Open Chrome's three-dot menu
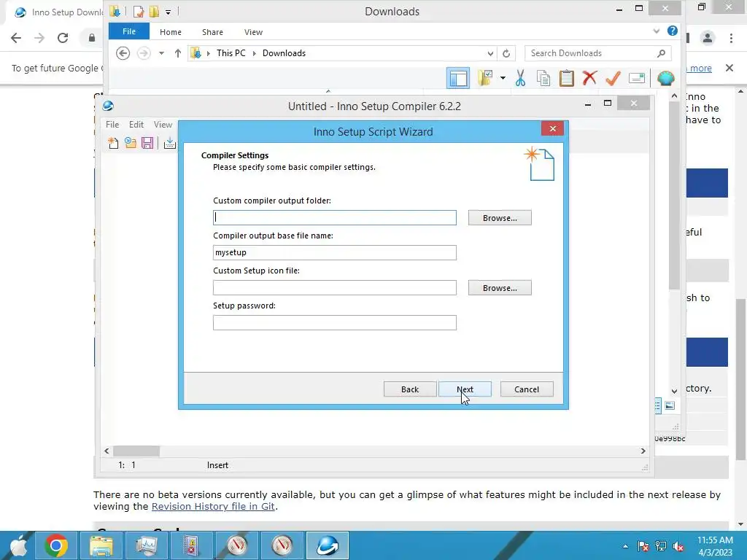This screenshot has width=747, height=560. (731, 38)
